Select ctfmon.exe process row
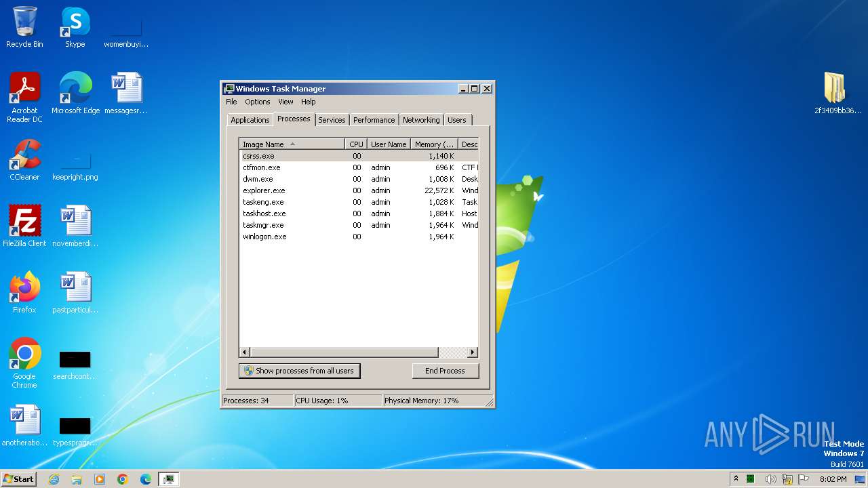 click(x=359, y=167)
